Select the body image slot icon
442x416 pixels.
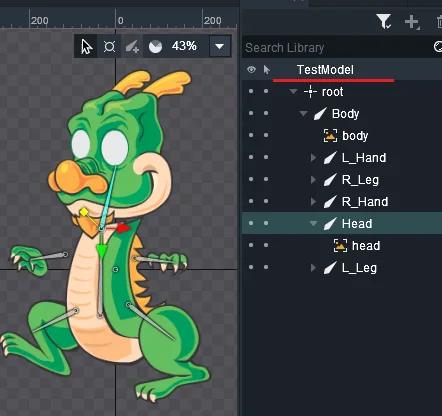tap(330, 136)
